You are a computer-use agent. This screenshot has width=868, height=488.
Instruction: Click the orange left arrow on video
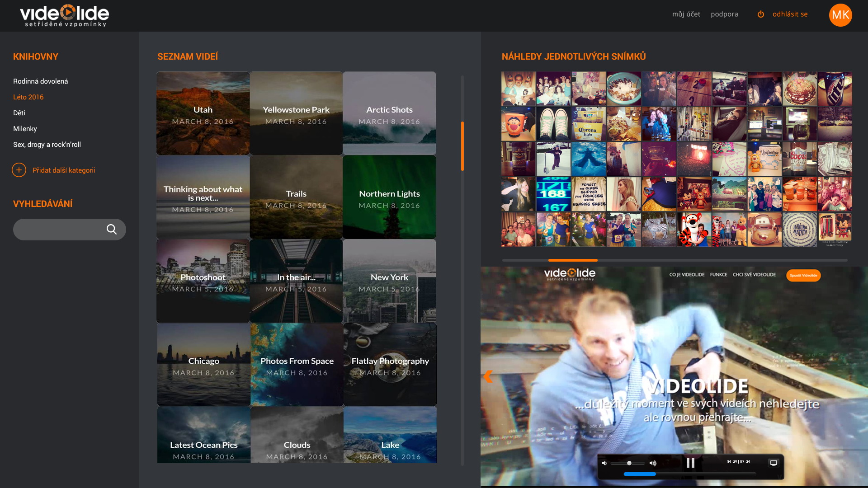488,376
